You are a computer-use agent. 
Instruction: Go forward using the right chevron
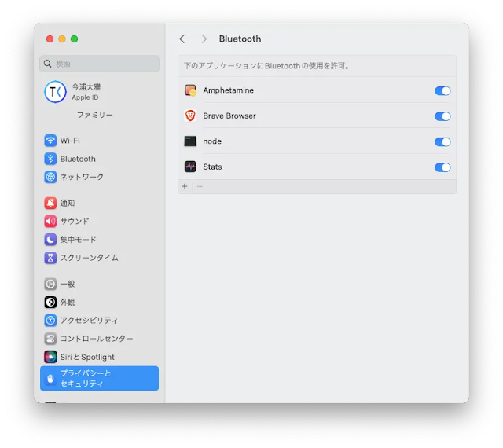pyautogui.click(x=204, y=39)
